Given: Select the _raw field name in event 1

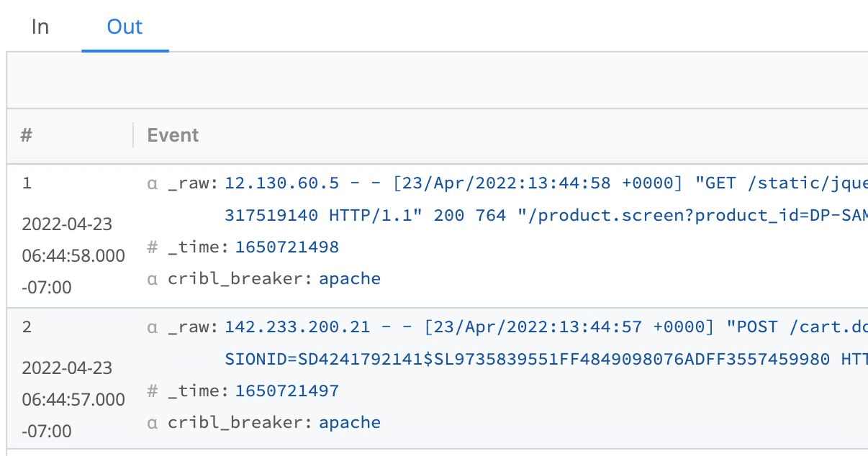Looking at the screenshot, I should click(192, 183).
